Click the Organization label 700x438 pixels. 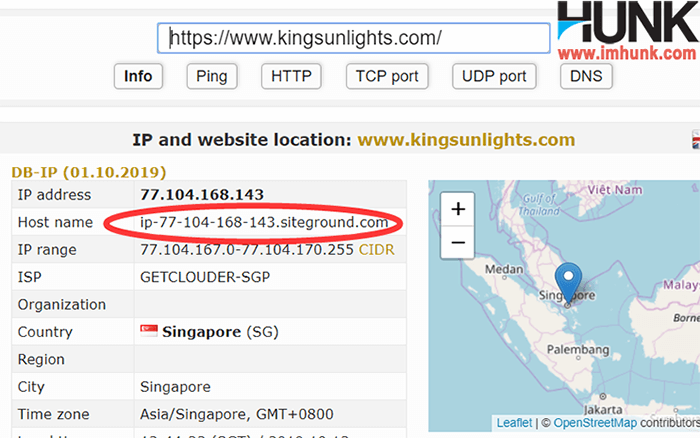62,305
